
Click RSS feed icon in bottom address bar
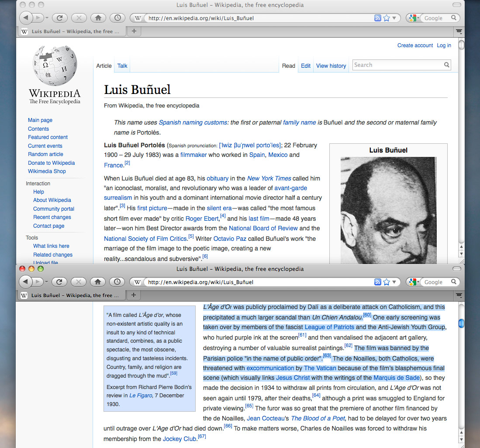tap(378, 282)
